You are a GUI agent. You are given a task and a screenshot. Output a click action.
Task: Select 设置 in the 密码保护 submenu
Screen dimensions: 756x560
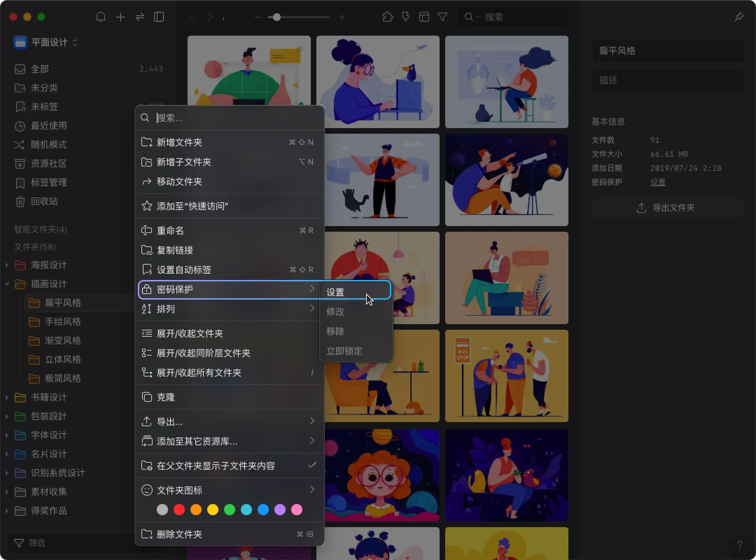point(356,292)
